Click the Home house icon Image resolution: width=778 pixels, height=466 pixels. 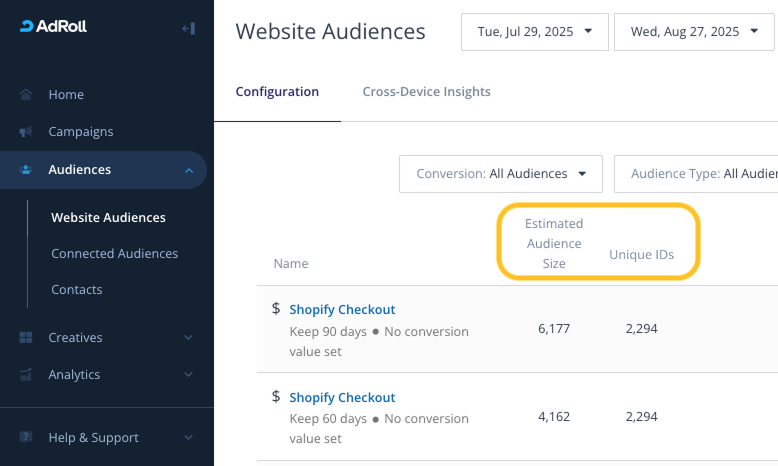coord(26,95)
